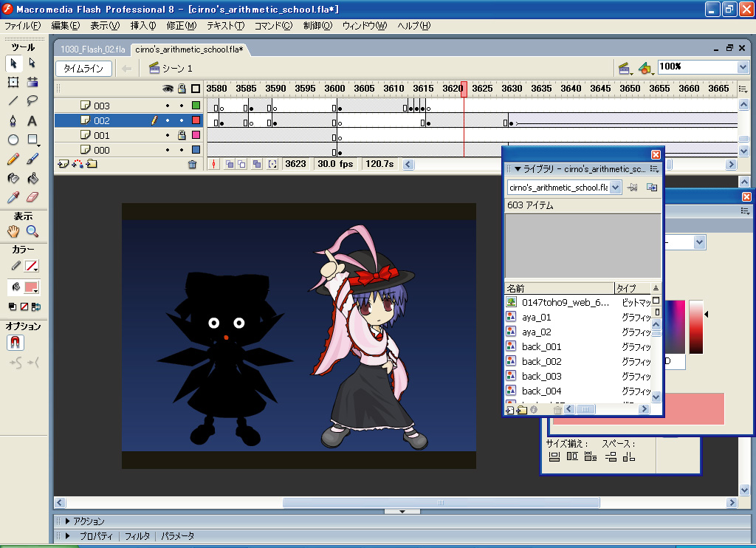Viewport: 756px width, 548px height.
Task: Select the Line tool
Action: pos(13,101)
